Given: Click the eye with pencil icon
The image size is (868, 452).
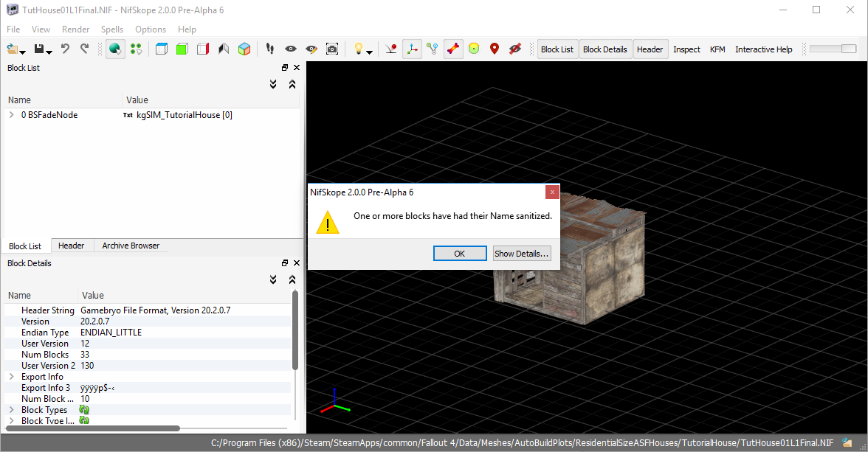Looking at the screenshot, I should (x=311, y=49).
